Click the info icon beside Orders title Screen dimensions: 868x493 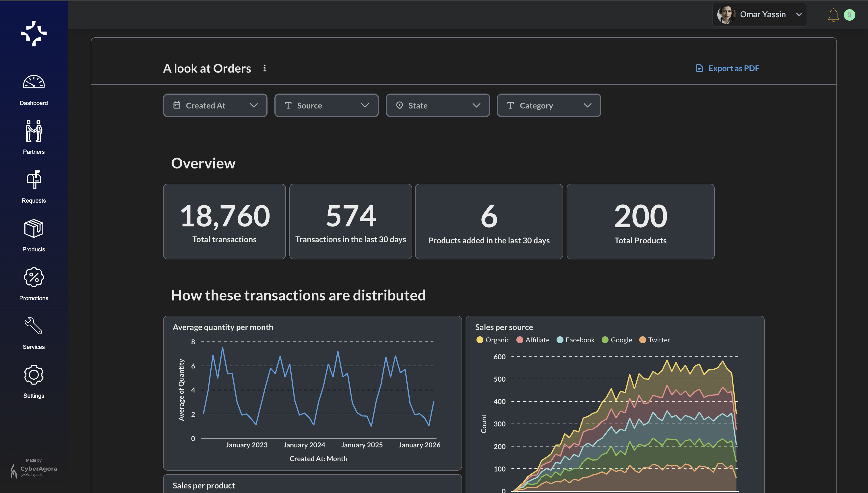click(265, 68)
